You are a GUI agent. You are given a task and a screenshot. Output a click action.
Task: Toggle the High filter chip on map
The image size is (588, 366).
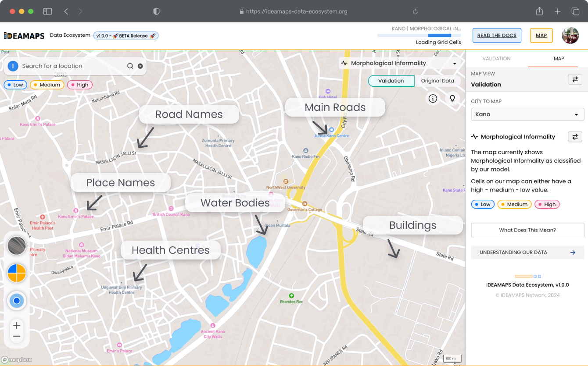[79, 85]
